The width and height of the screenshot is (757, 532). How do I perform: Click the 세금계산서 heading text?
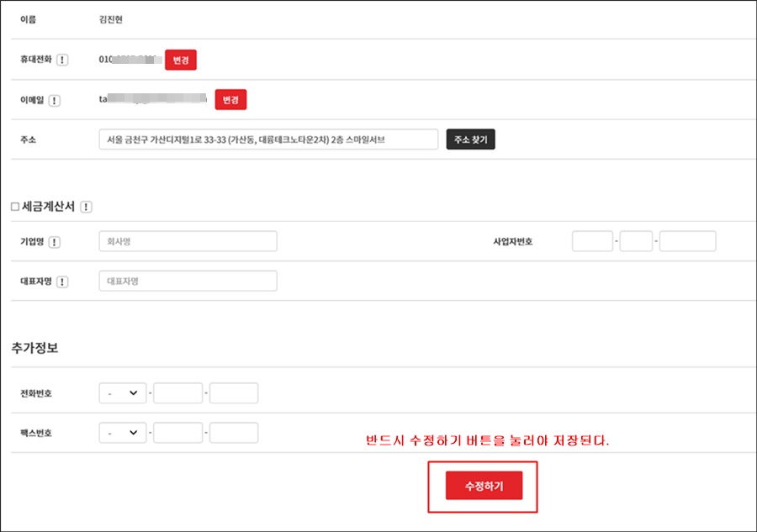pos(48,207)
